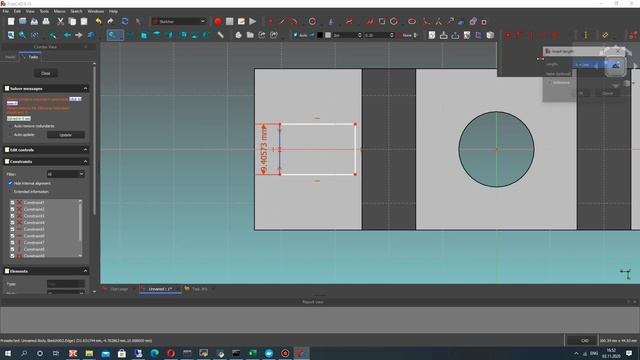Screen dimensions: 640x360
Task: Click the Undo arrow icon
Action: (x=98, y=21)
